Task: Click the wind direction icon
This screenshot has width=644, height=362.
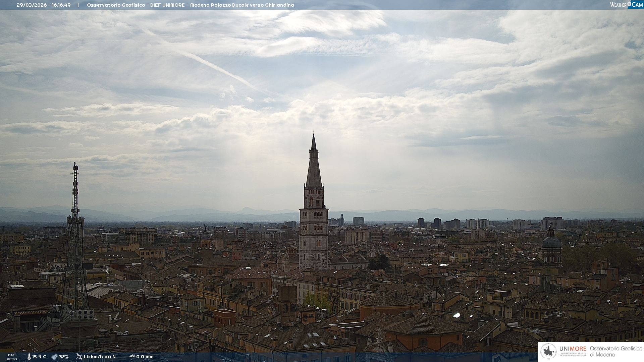Action: (x=79, y=357)
